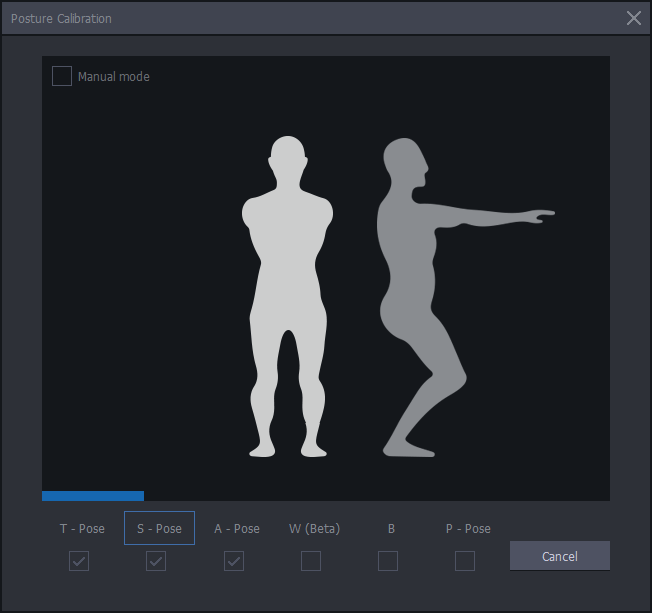Toggle the checkbox under S - Pose

(156, 561)
